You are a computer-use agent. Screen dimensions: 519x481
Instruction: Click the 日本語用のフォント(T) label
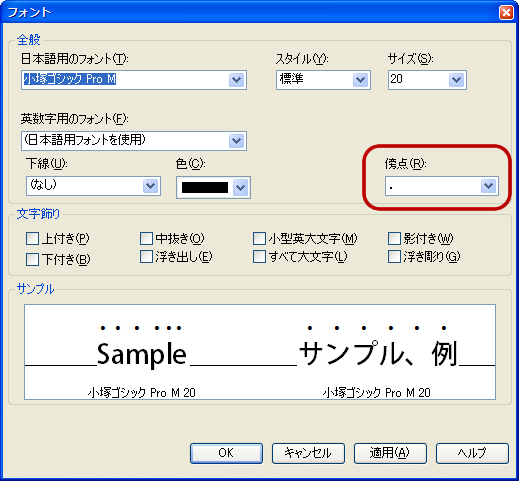tap(75, 59)
